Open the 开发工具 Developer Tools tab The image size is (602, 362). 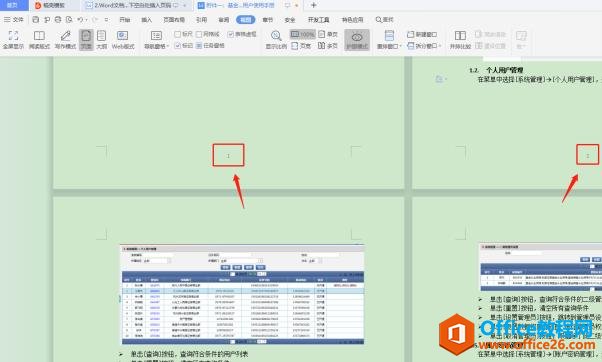(319, 20)
